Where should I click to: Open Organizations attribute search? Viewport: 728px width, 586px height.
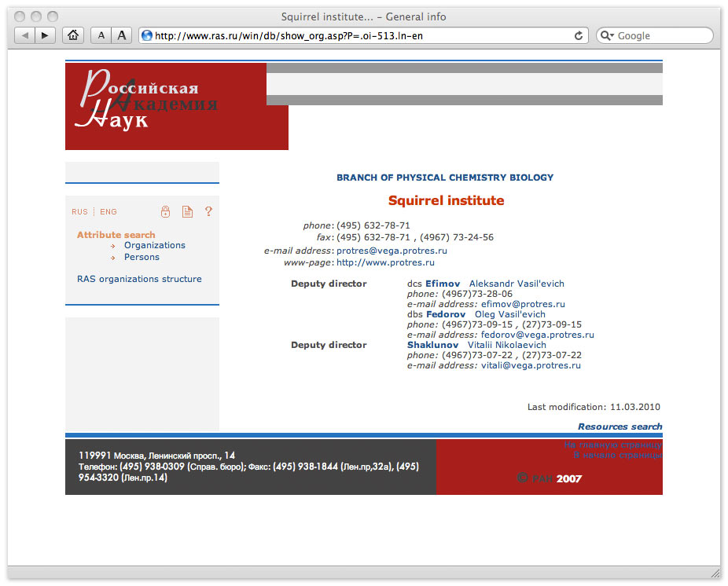[x=154, y=245]
